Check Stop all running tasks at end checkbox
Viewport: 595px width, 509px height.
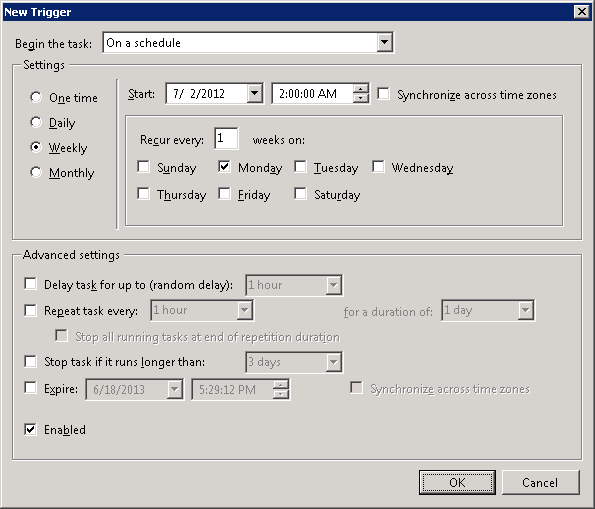pos(61,336)
